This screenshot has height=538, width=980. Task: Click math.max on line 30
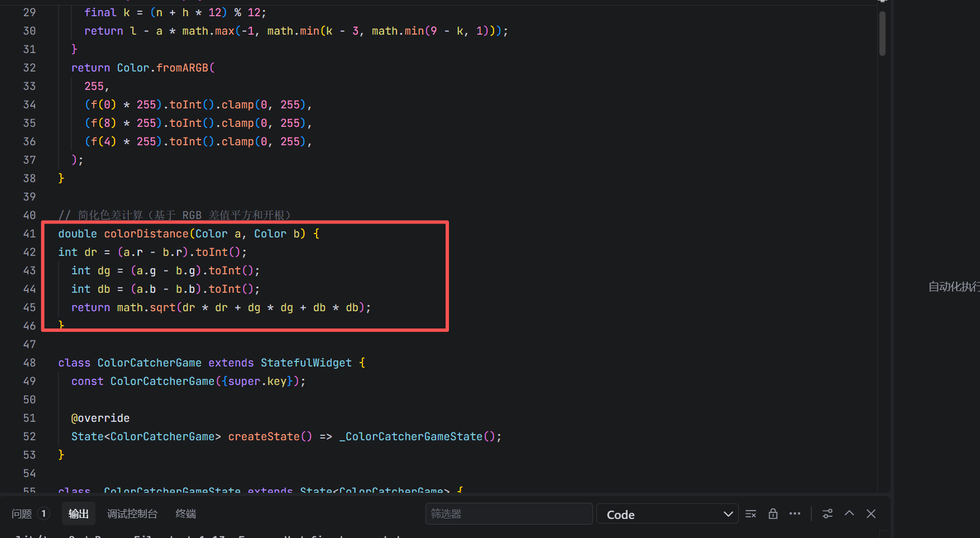(208, 31)
